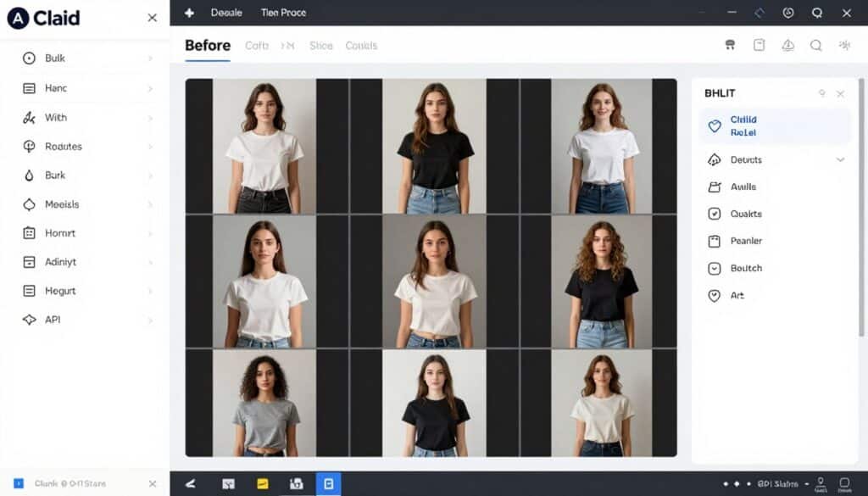Open the Tien Proce menu in the title bar
The width and height of the screenshot is (868, 496).
(283, 13)
